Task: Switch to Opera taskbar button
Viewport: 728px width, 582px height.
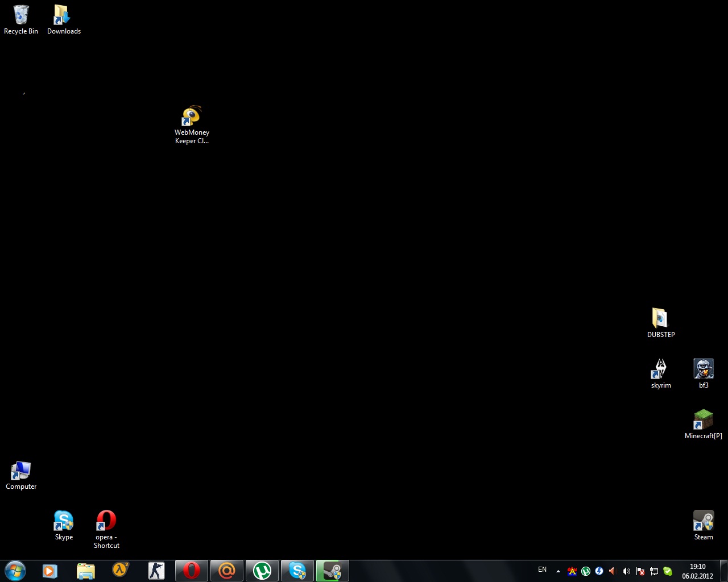Action: [x=192, y=571]
